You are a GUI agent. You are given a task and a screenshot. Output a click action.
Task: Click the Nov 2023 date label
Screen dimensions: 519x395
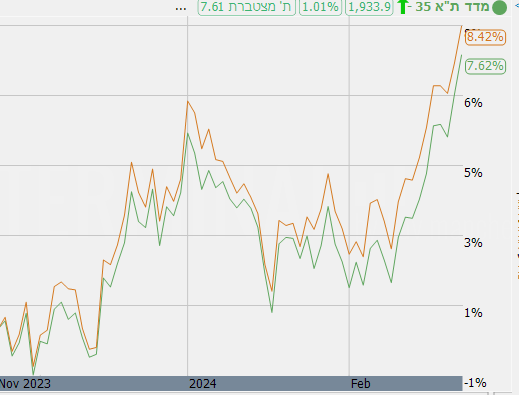[x=25, y=384]
